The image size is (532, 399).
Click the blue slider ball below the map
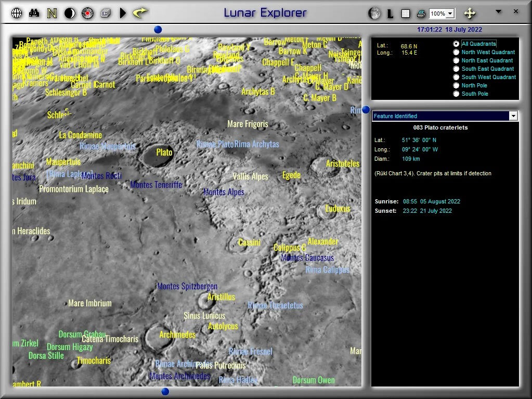click(165, 392)
